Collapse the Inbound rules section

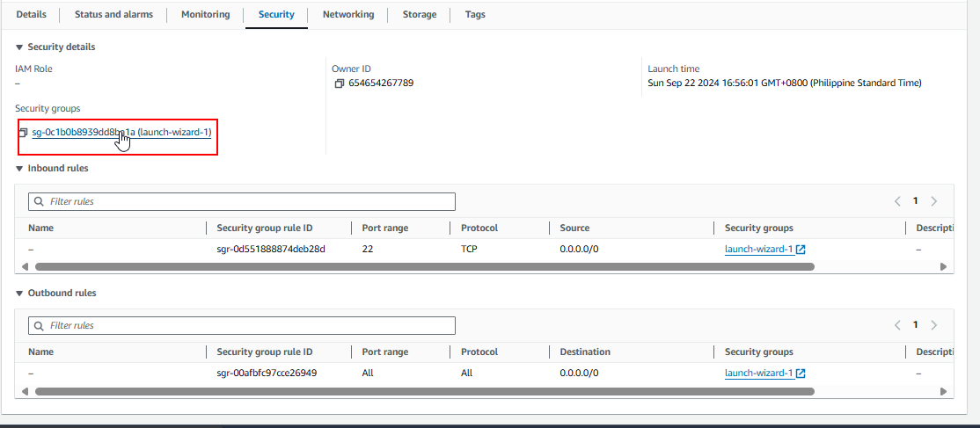click(x=19, y=169)
